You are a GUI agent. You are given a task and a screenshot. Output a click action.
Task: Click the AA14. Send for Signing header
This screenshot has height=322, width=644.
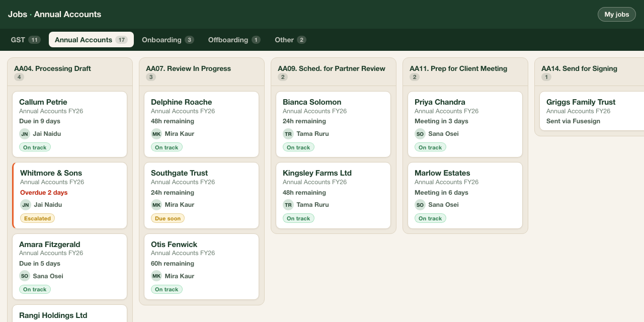589,72
